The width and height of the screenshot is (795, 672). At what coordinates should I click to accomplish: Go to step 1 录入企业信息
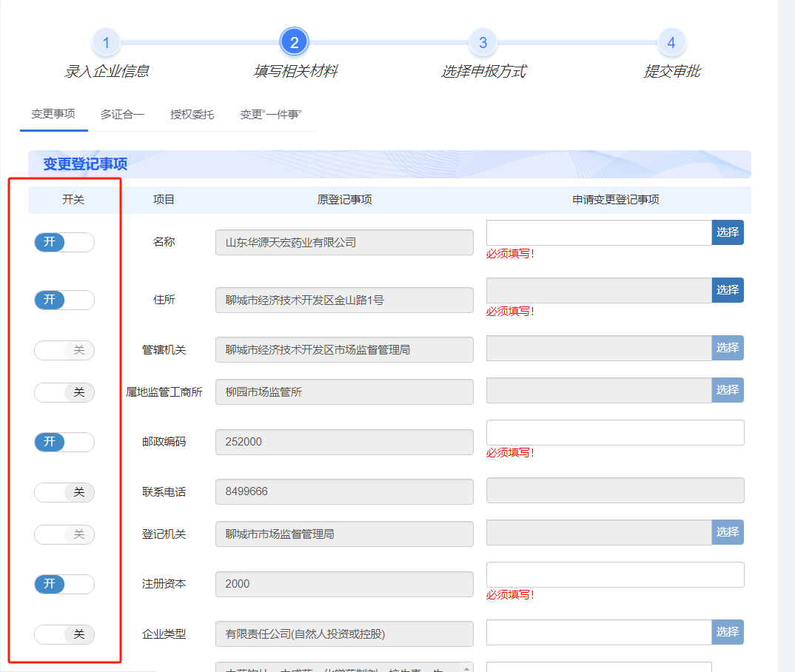point(106,42)
